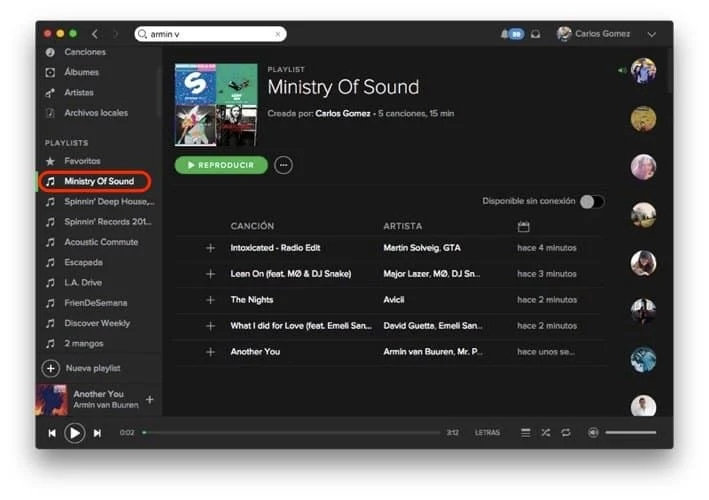Clear the search field with the X

pyautogui.click(x=278, y=34)
